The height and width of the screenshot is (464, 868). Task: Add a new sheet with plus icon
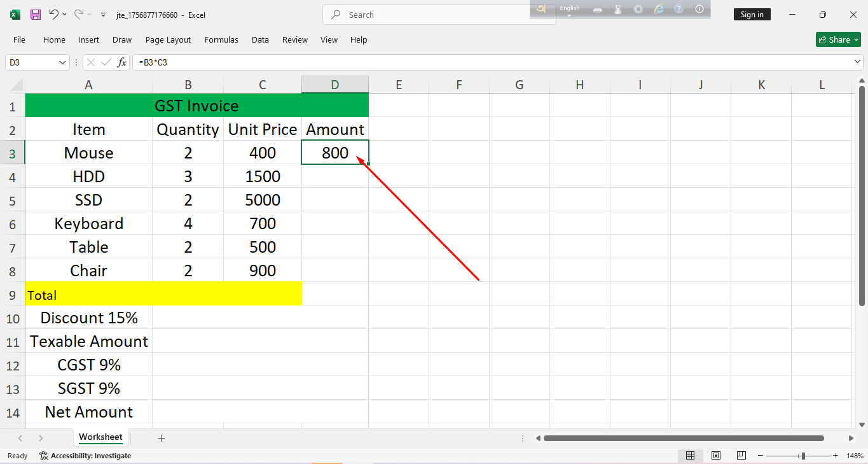pyautogui.click(x=161, y=438)
